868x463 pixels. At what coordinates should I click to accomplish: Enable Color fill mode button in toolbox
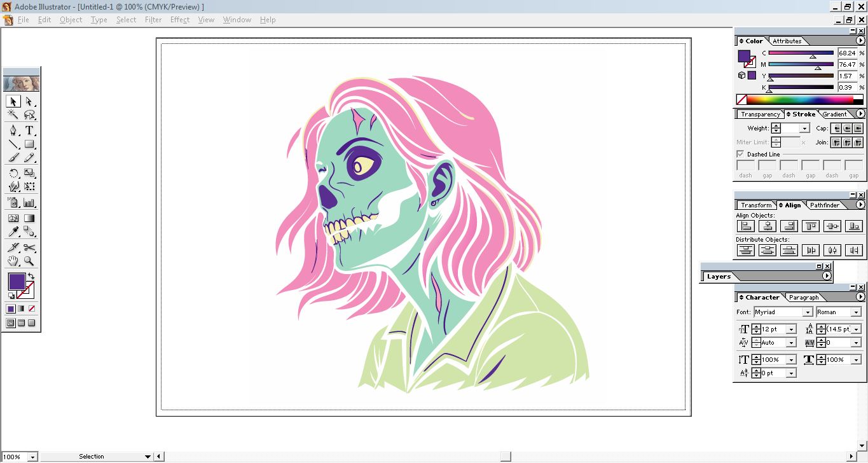(x=11, y=308)
